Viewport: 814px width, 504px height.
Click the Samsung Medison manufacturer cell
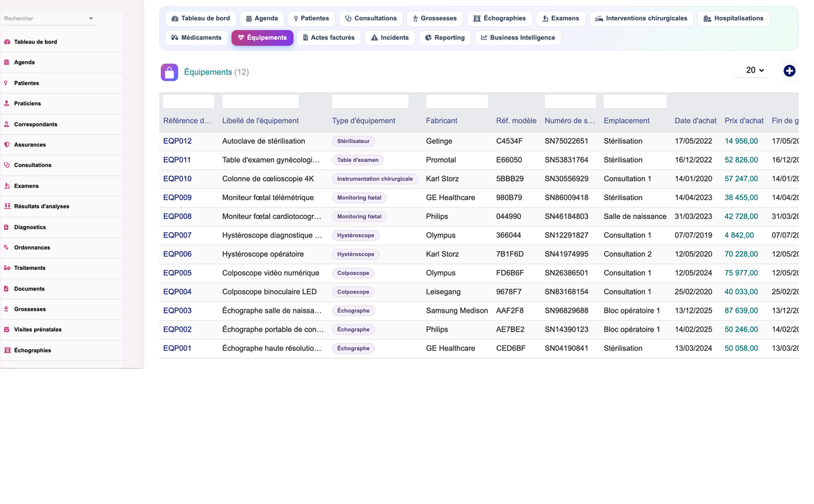(x=457, y=311)
